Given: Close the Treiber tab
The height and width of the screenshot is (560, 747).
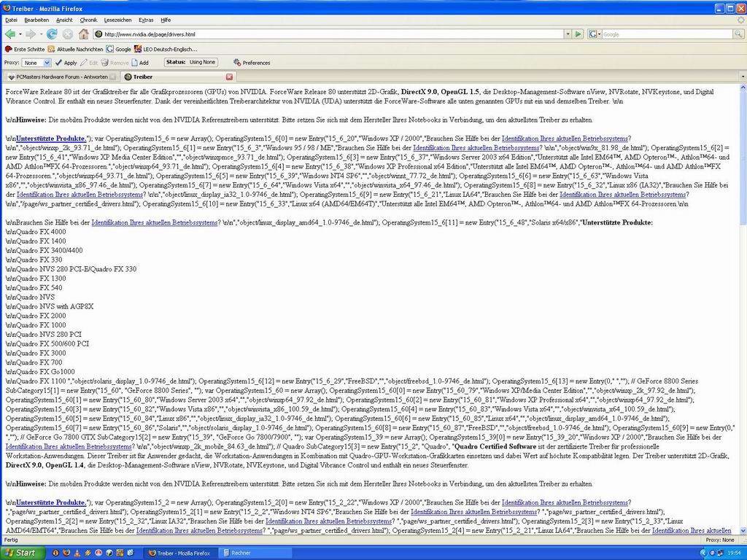Looking at the screenshot, I should click(229, 77).
